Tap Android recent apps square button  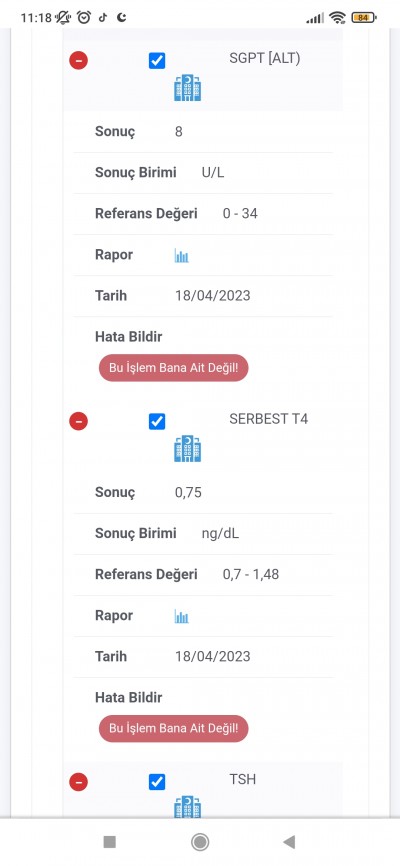(x=109, y=842)
